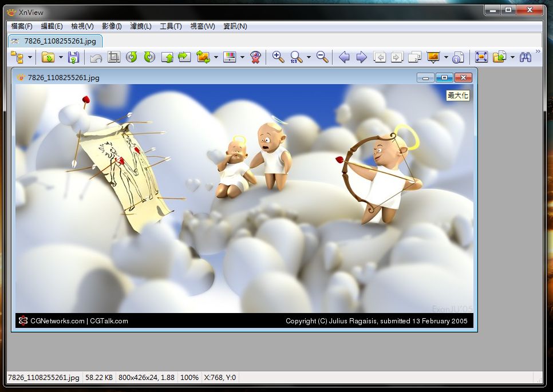The image size is (553, 392).
Task: Show hidden toolbar items via overflow chevron
Action: tap(538, 52)
